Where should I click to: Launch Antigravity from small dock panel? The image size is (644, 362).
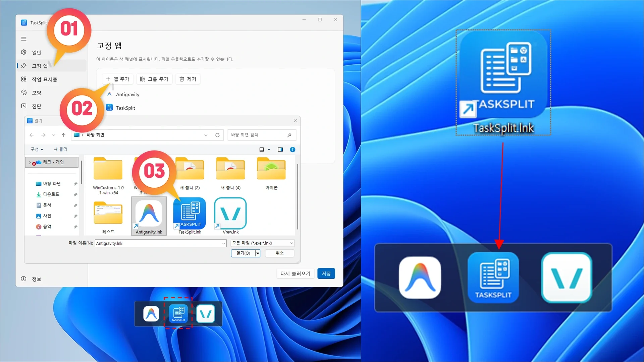click(x=151, y=314)
